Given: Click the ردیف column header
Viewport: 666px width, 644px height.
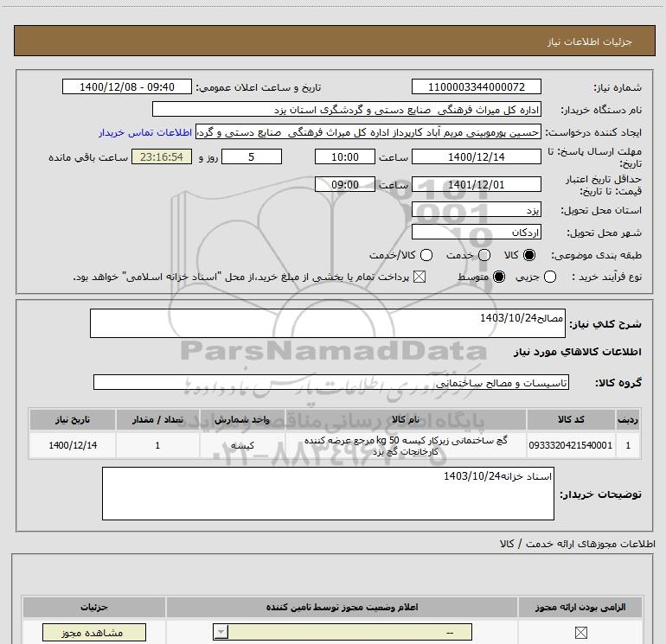Looking at the screenshot, I should click(x=628, y=419).
